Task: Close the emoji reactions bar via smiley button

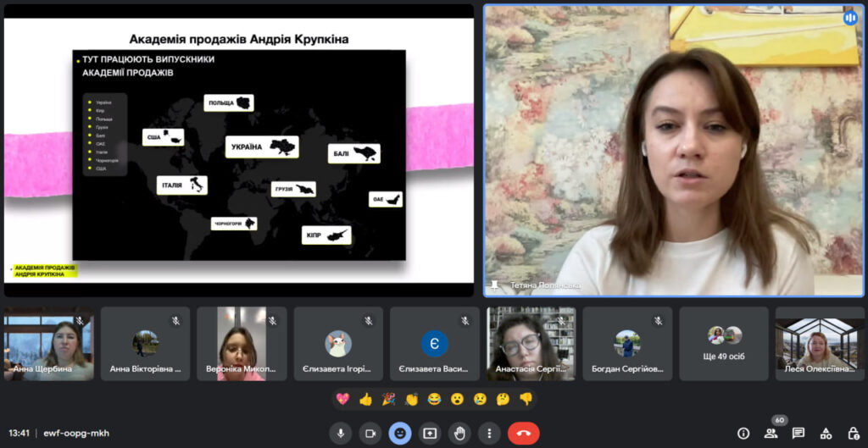Action: 400,433
